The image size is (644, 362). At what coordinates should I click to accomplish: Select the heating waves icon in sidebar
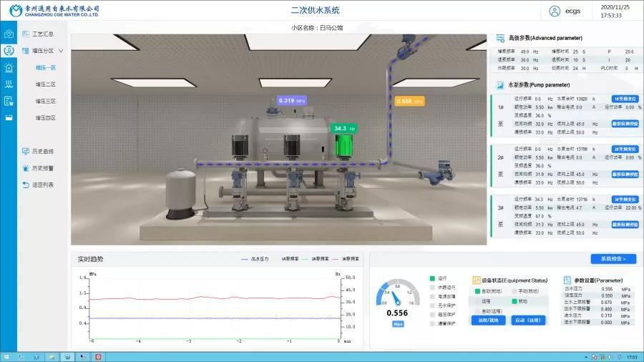pyautogui.click(x=9, y=84)
